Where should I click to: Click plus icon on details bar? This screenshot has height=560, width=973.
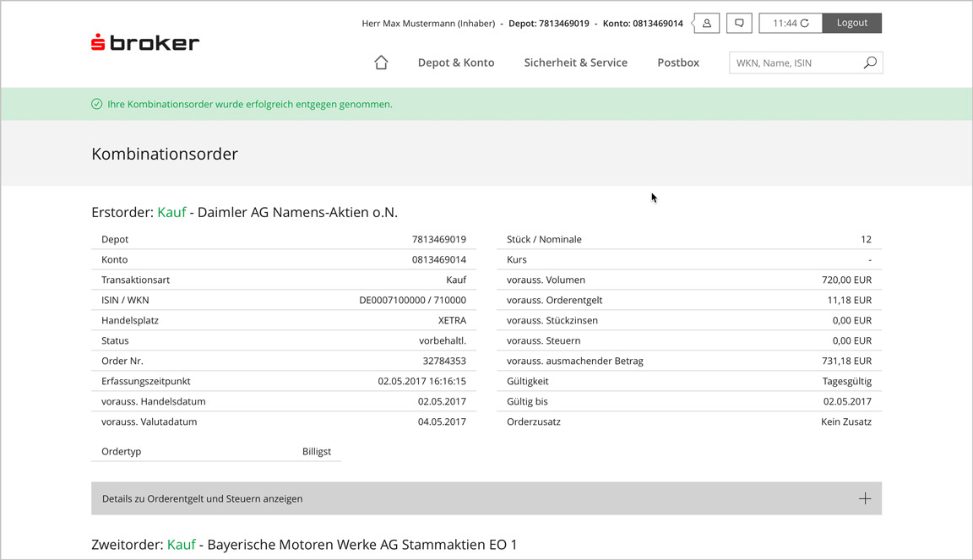(865, 498)
